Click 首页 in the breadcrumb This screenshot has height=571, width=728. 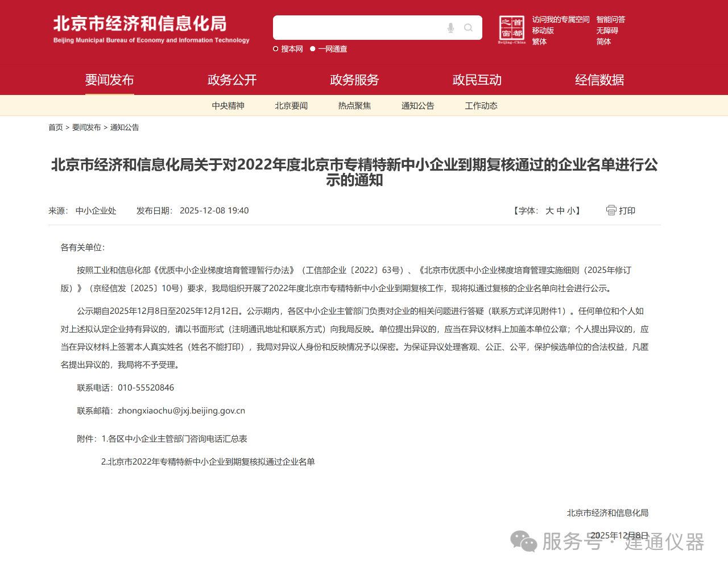(55, 127)
